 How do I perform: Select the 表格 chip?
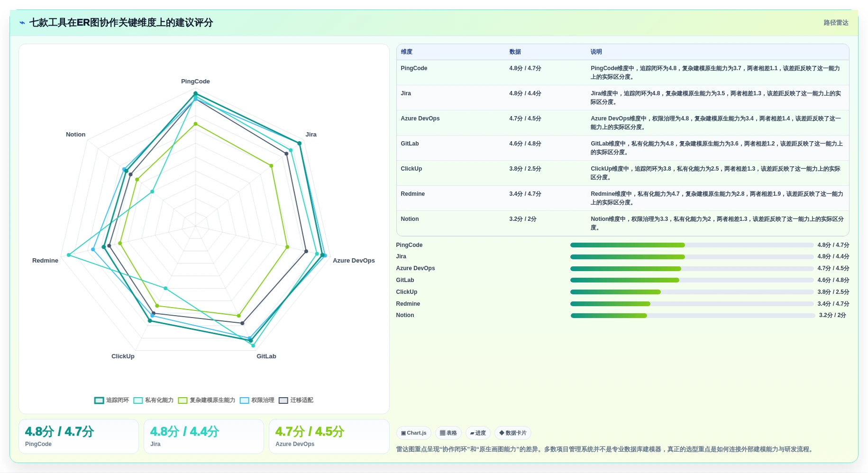click(448, 433)
